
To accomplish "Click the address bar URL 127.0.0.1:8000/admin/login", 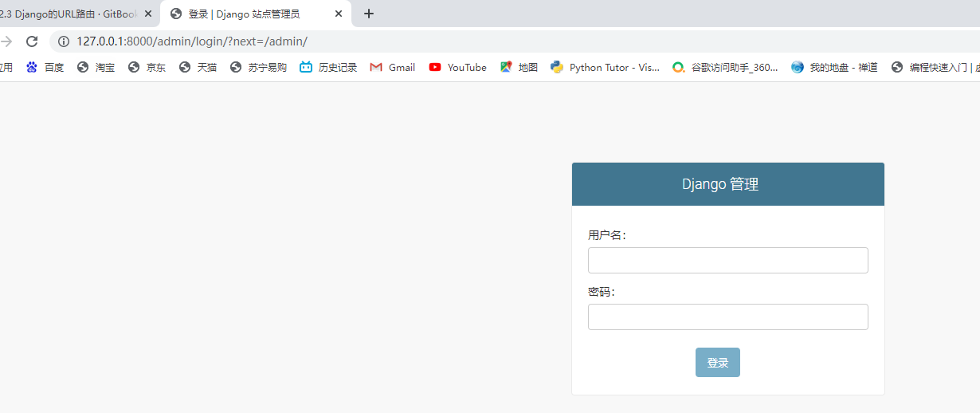I will [x=192, y=41].
